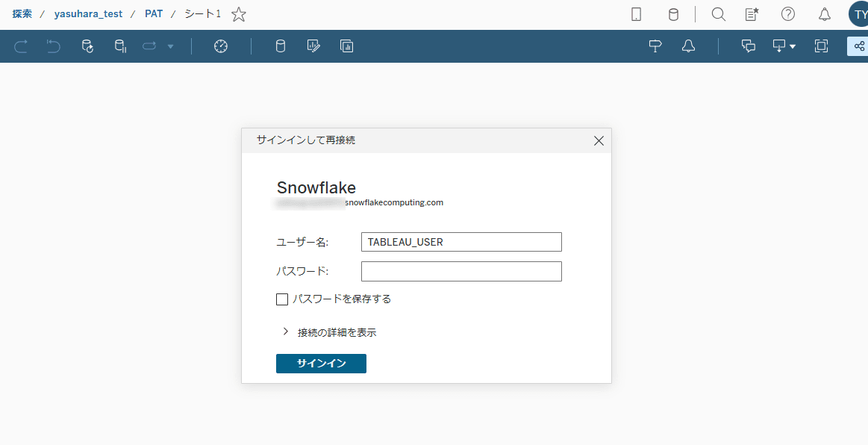Open device preview phone icon
Image resolution: width=868 pixels, height=445 pixels.
pos(636,14)
